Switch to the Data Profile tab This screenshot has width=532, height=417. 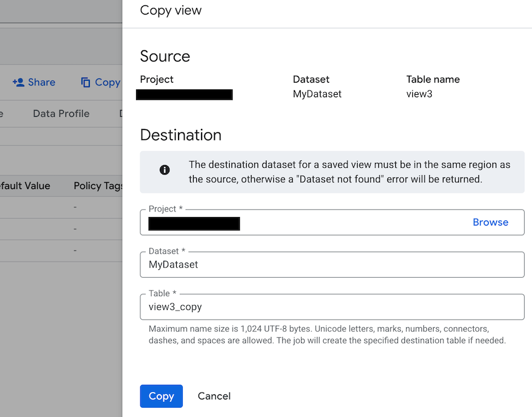(x=61, y=114)
